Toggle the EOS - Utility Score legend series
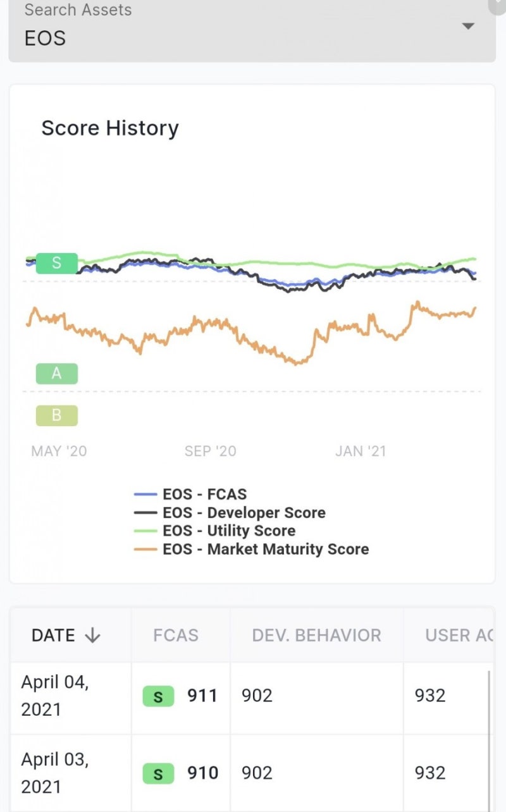506x812 pixels. [228, 531]
